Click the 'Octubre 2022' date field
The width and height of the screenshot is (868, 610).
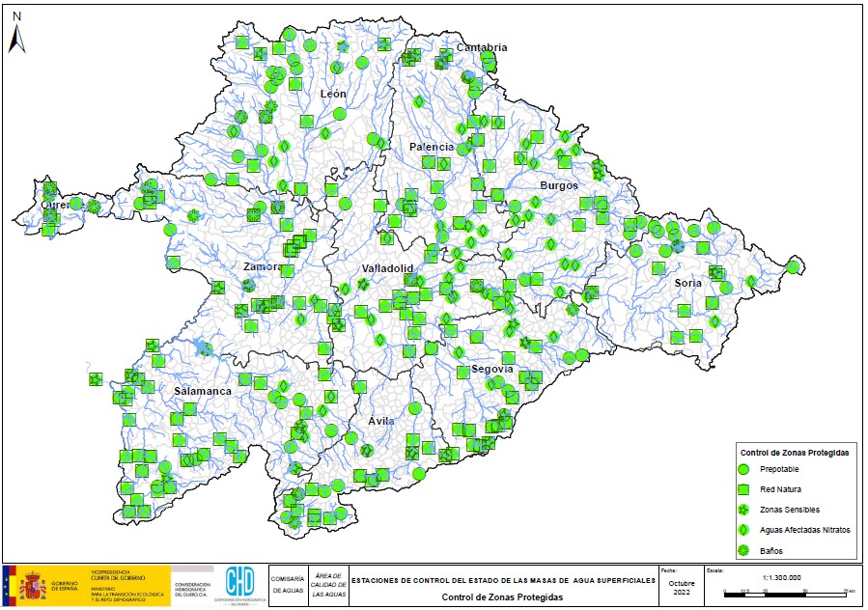tap(682, 588)
